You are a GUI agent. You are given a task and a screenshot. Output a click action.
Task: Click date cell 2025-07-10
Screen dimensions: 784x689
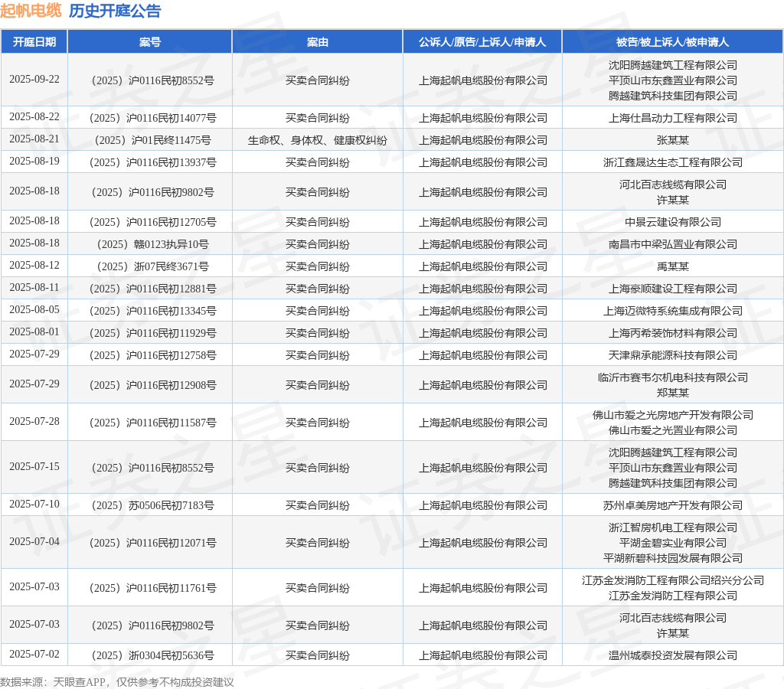coord(34,504)
